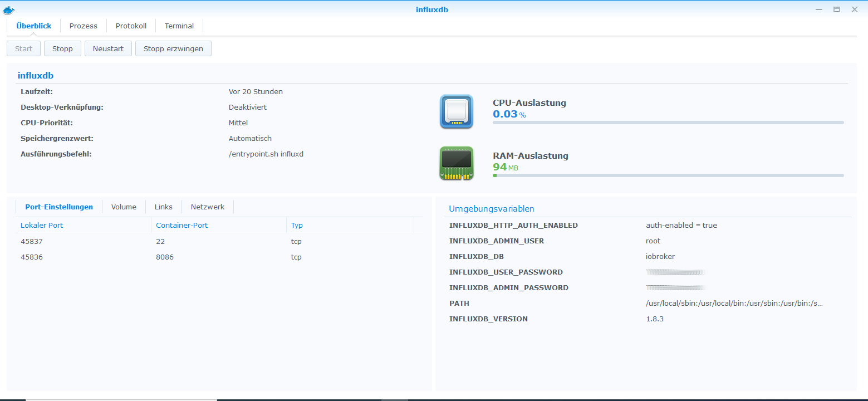Viewport: 868px width, 401px height.
Task: Select local port 45836 cell
Action: pyautogui.click(x=32, y=257)
